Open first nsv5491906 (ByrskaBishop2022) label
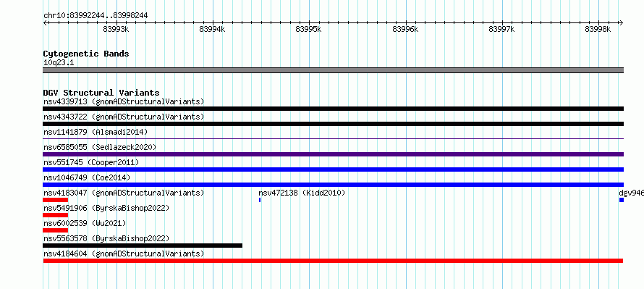Screen dimensions: 644x289 106,208
